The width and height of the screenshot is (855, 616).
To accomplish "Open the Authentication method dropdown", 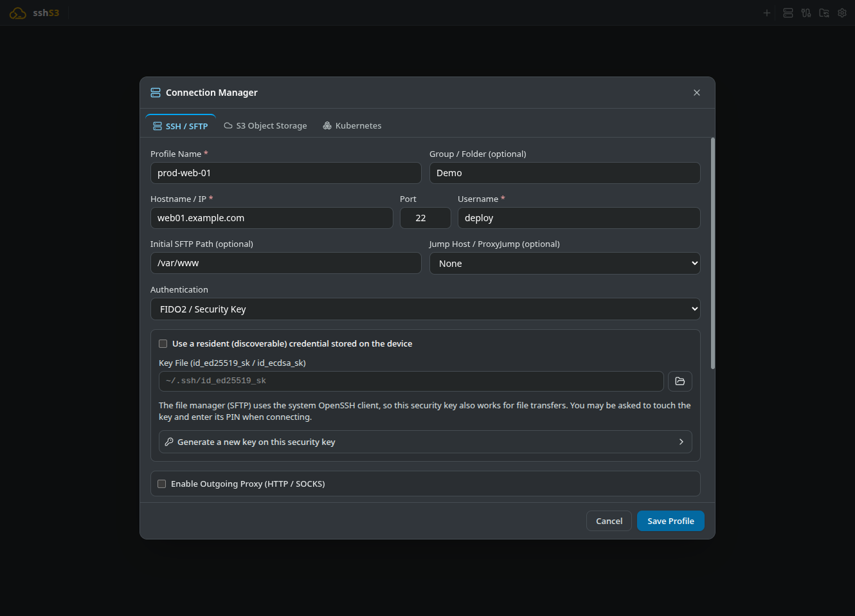I will pyautogui.click(x=426, y=309).
